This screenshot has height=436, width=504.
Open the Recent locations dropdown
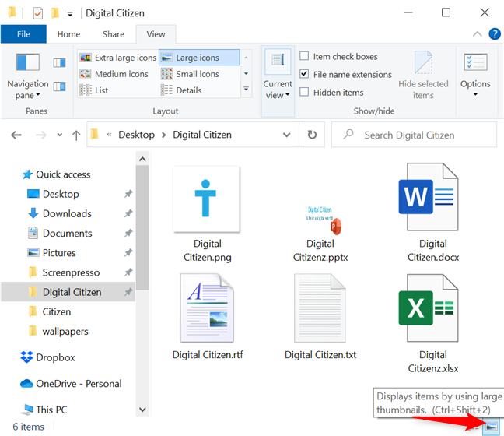[59, 135]
